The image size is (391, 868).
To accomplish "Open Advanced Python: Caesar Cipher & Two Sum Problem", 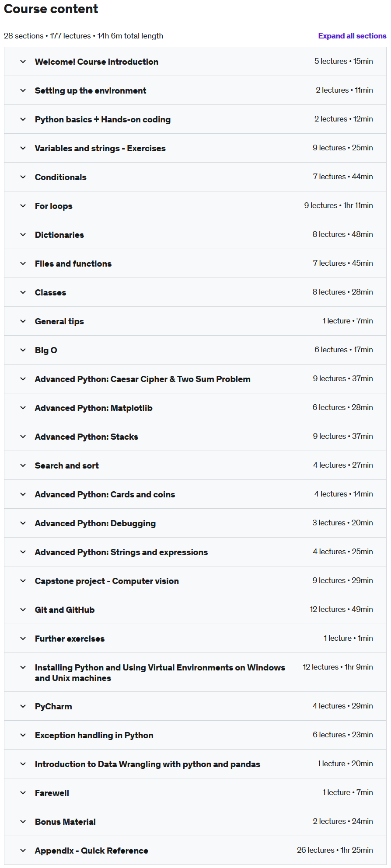I will 143,379.
